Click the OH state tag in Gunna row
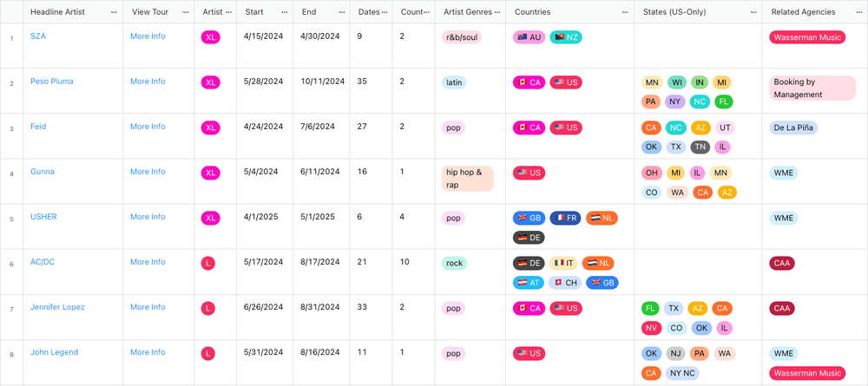 pos(652,173)
